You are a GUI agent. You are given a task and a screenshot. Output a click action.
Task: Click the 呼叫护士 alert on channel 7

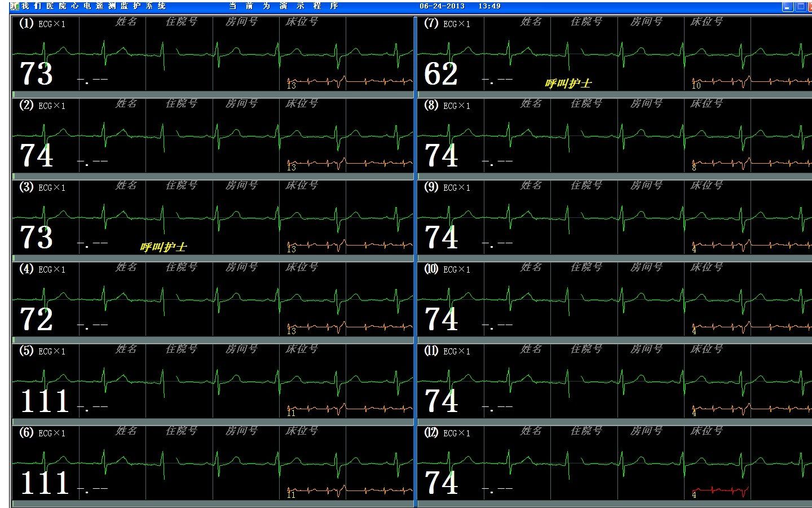pos(568,84)
